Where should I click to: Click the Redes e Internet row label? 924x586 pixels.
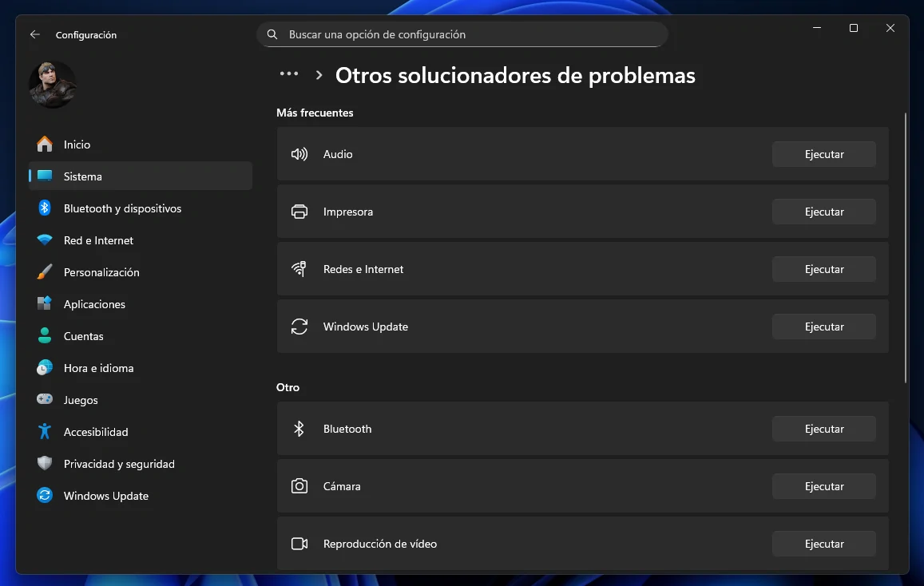point(363,269)
